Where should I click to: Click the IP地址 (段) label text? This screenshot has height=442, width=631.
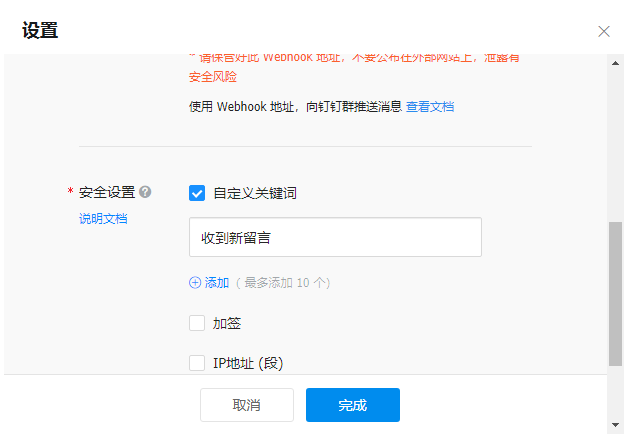[x=248, y=363]
